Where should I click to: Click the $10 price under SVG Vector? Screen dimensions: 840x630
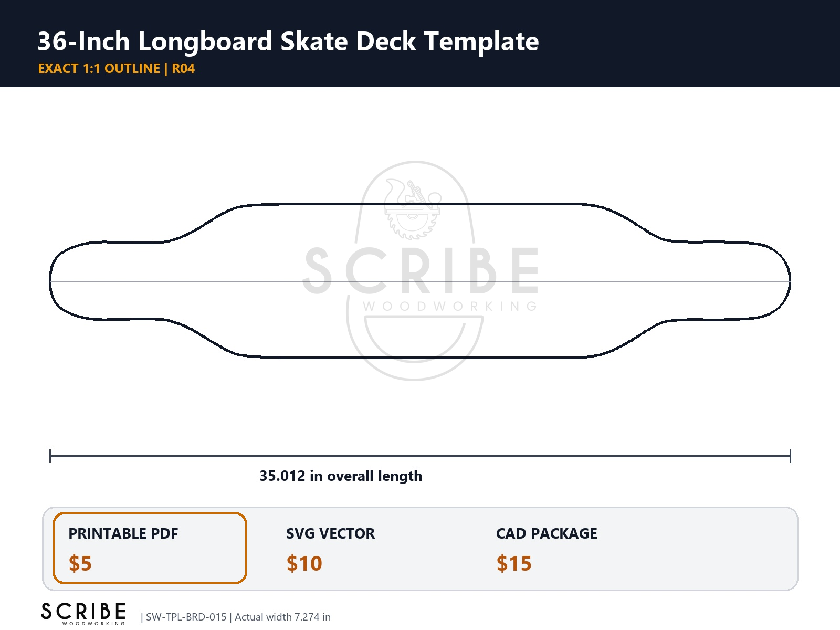(304, 563)
